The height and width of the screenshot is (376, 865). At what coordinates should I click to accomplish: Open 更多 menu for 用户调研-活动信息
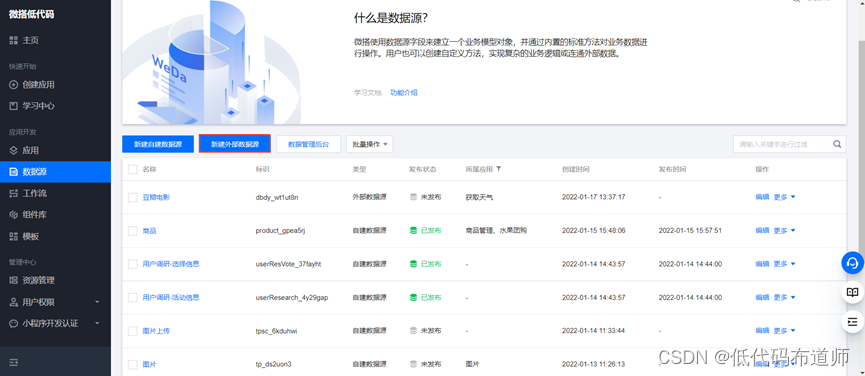point(784,297)
